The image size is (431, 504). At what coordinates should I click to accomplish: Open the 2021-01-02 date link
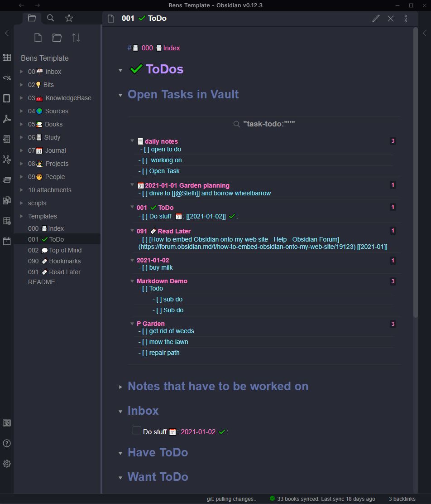[x=198, y=432]
